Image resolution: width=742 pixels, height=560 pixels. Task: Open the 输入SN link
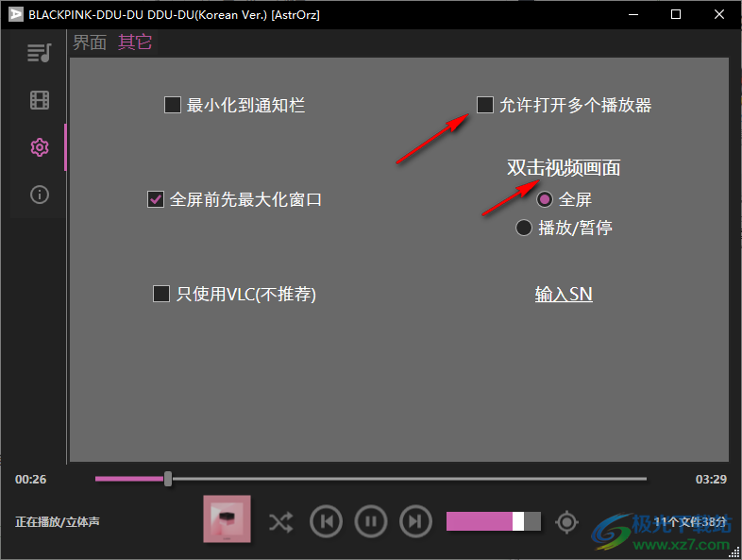(564, 294)
